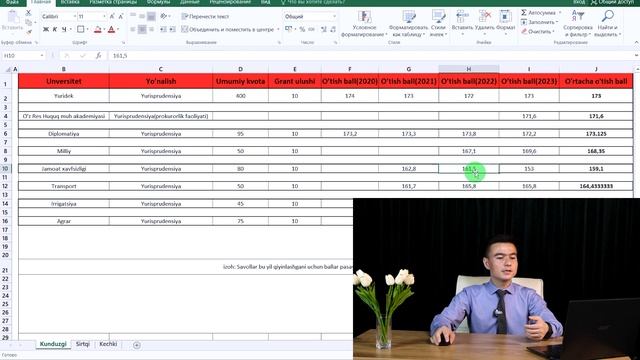Click the red font color A swatch
The image size is (640, 360).
coord(111,29)
